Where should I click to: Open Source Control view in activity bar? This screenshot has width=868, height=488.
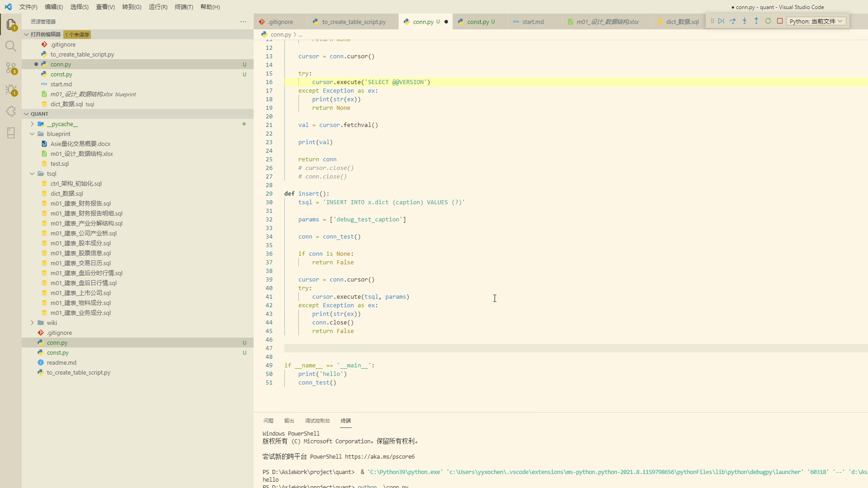[11, 68]
